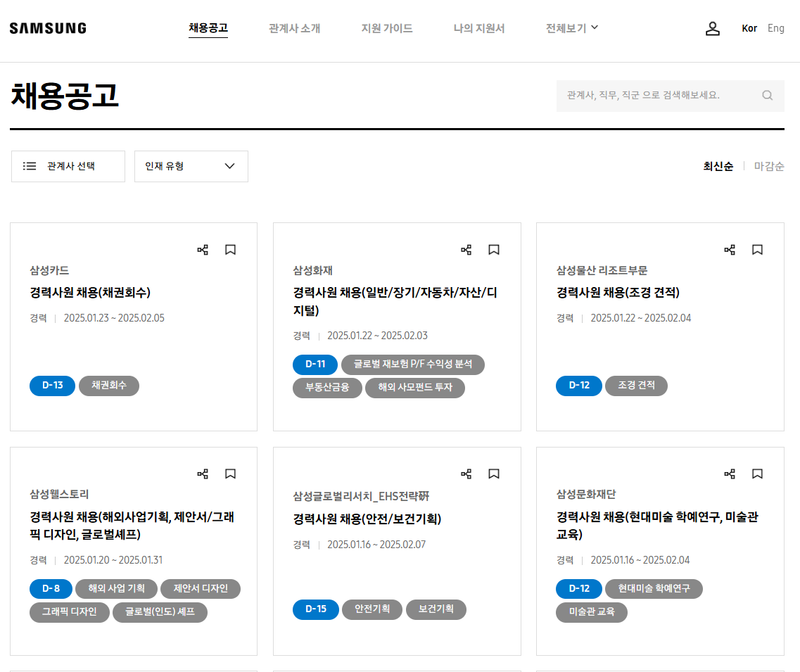Open the 지원 가이드 menu item
Viewport: 800px width, 672px height.
(386, 29)
